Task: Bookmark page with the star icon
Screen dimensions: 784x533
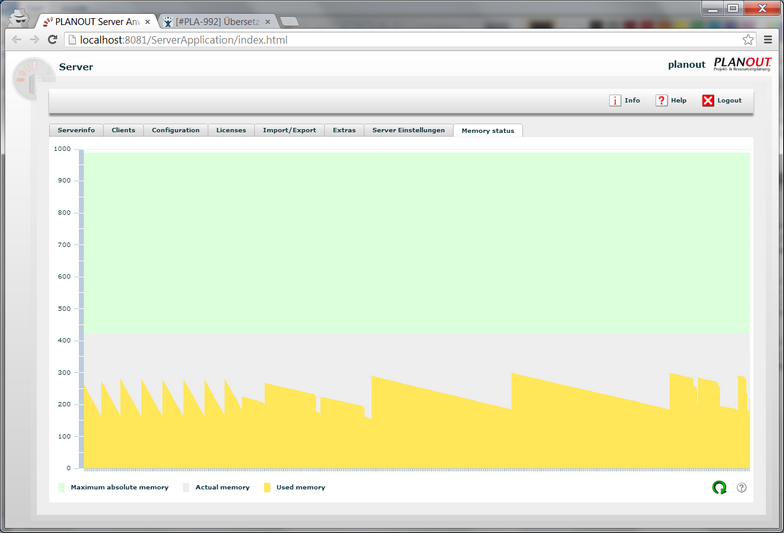Action: (748, 40)
